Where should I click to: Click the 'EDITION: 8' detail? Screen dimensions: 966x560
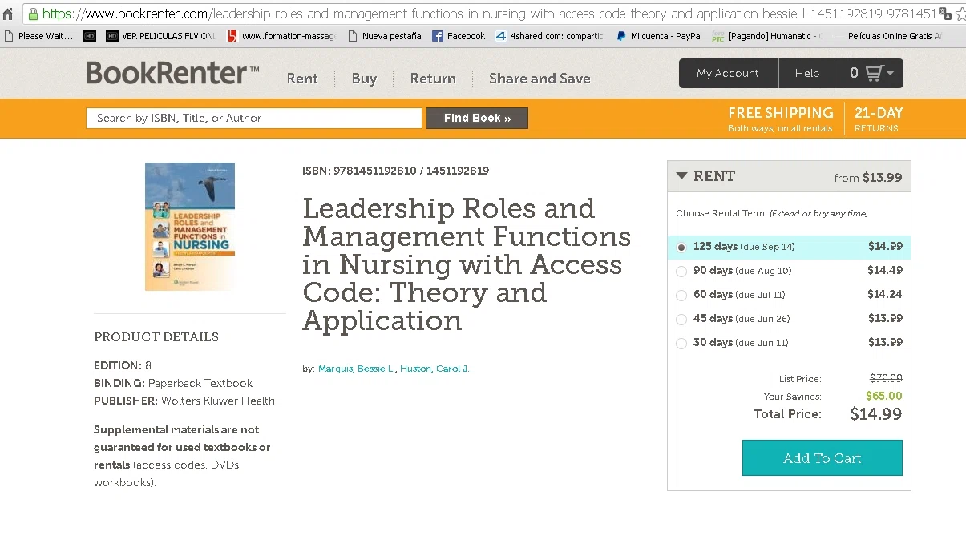tap(123, 365)
